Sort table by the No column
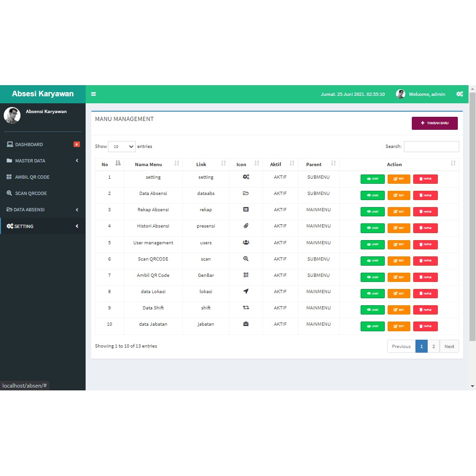The image size is (476, 476). pyautogui.click(x=109, y=164)
